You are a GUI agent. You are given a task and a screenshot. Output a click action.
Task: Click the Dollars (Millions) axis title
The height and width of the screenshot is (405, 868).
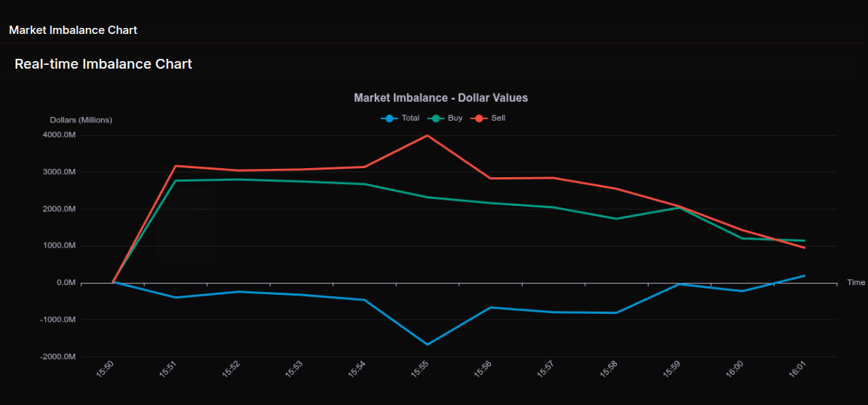[x=81, y=120]
